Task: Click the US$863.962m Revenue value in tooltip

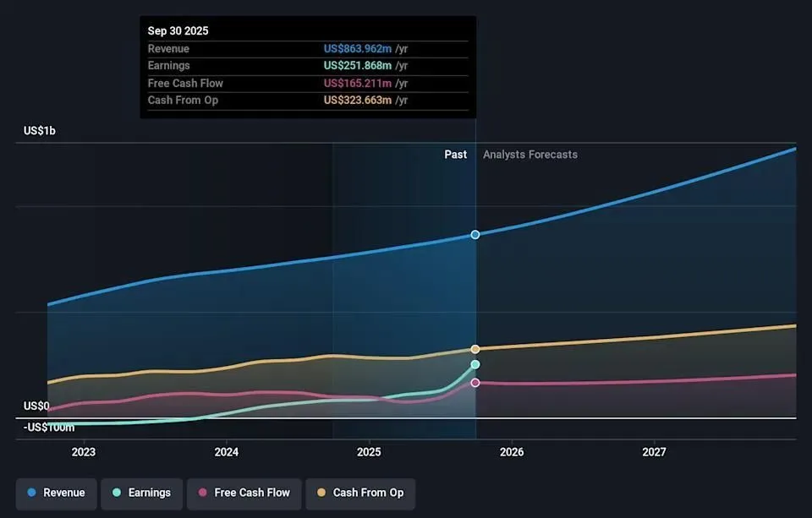Action: tap(359, 48)
